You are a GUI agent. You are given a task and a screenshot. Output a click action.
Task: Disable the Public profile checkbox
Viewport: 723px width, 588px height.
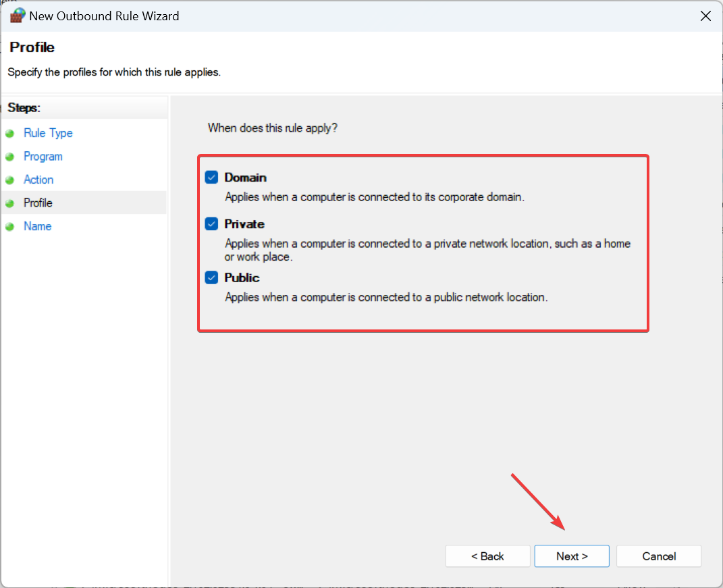[x=212, y=277]
